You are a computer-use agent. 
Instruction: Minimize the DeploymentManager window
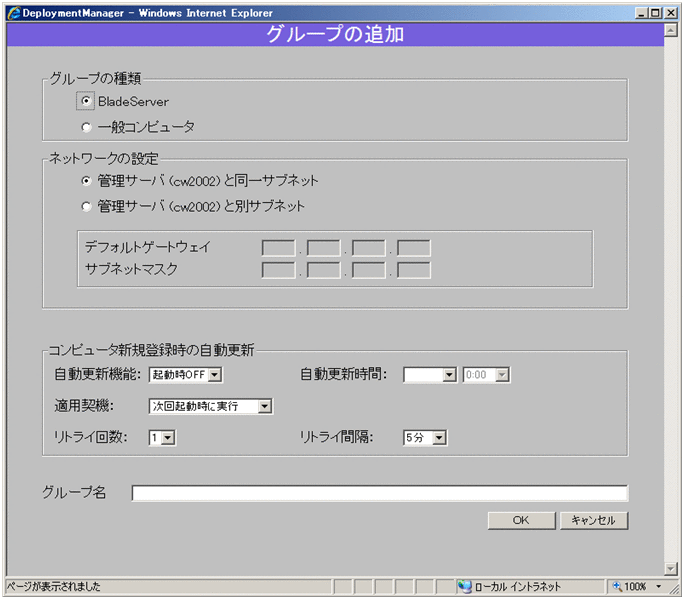click(x=641, y=13)
